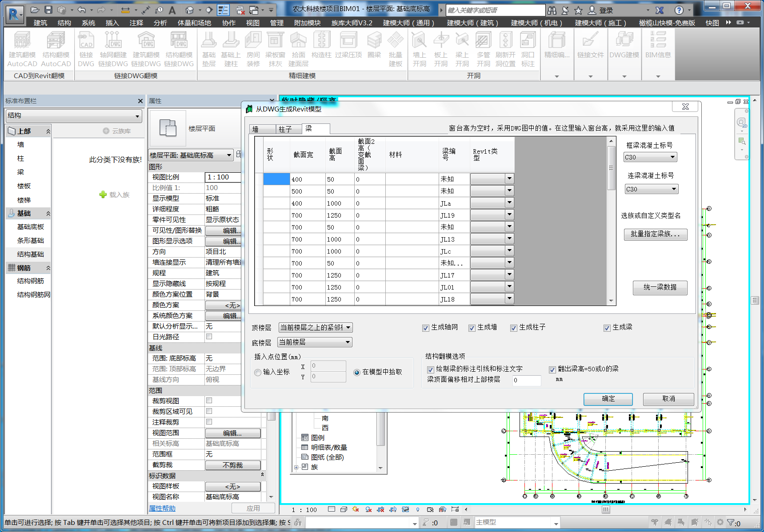Open Revit类型 dropdown for JLa row
Image resolution: width=764 pixels, height=532 pixels.
[509, 202]
